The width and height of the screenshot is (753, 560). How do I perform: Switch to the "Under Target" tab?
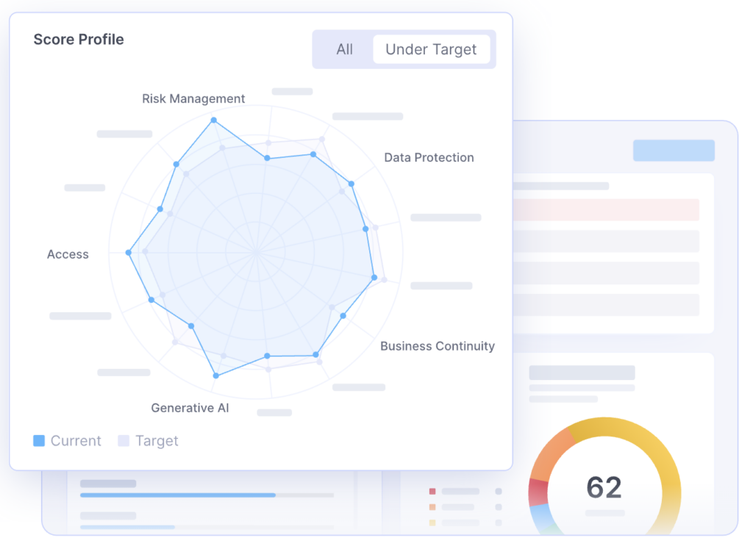click(x=431, y=49)
